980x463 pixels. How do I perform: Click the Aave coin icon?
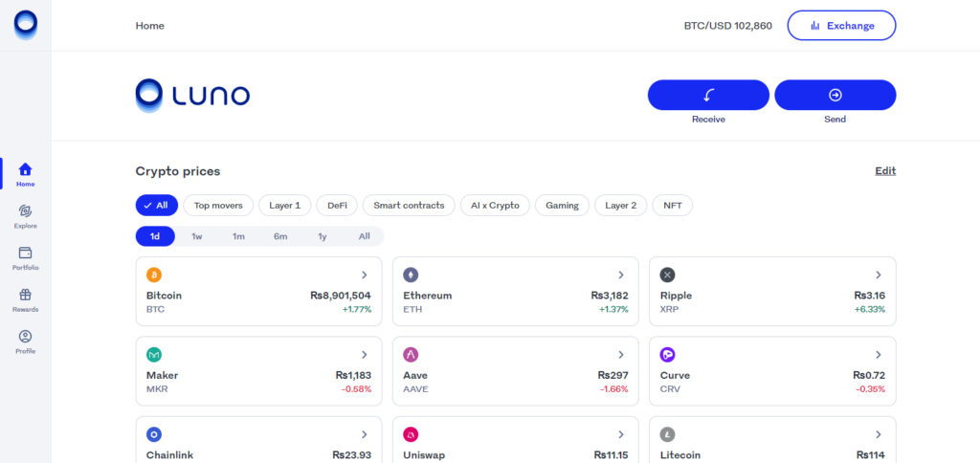click(x=411, y=355)
